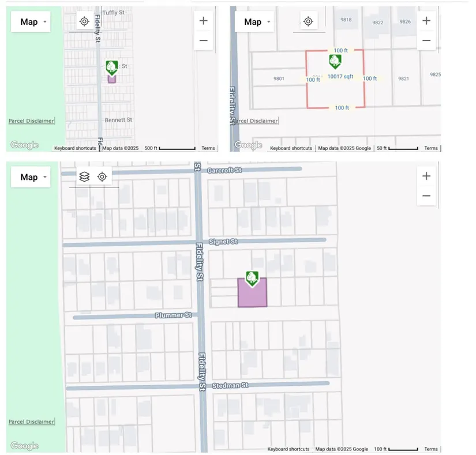476x455 pixels.
Task: Zoom out on the top-left map
Action: 203,40
